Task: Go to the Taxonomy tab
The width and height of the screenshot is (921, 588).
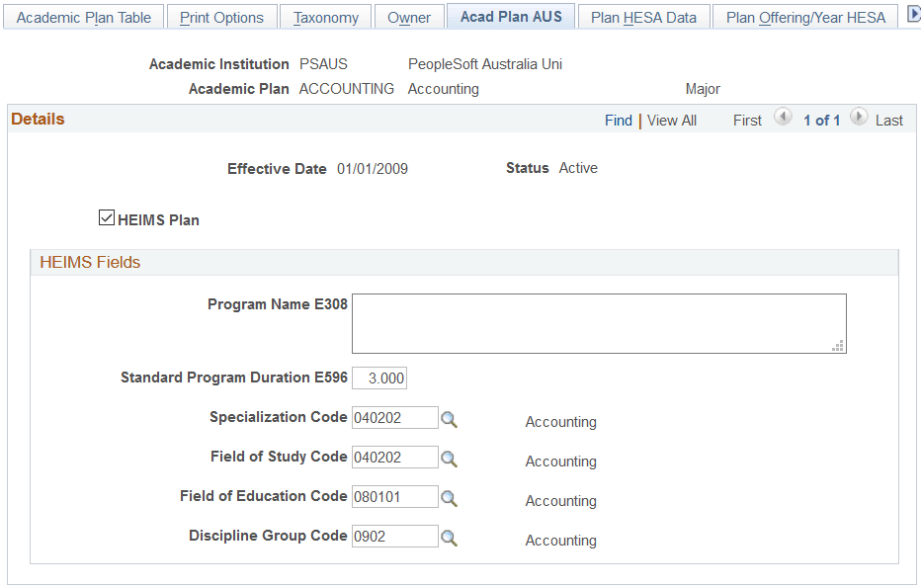Action: click(326, 18)
